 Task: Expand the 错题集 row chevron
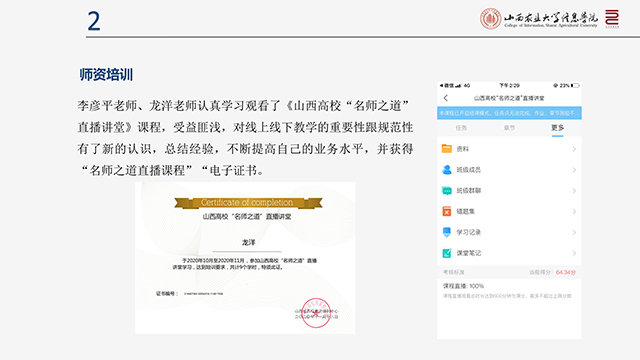coord(574,211)
